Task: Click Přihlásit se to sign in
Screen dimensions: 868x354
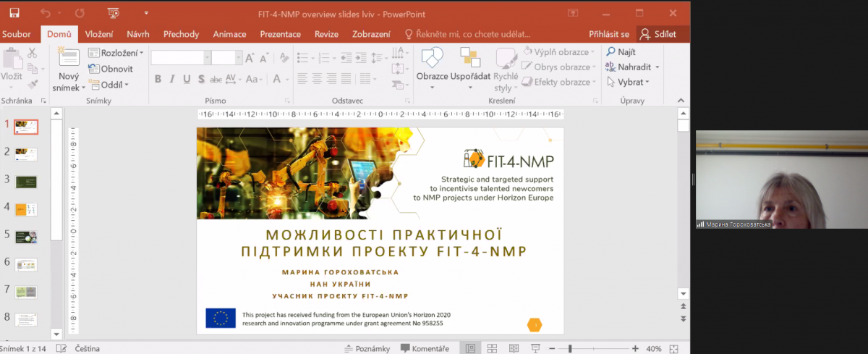Action: 609,34
